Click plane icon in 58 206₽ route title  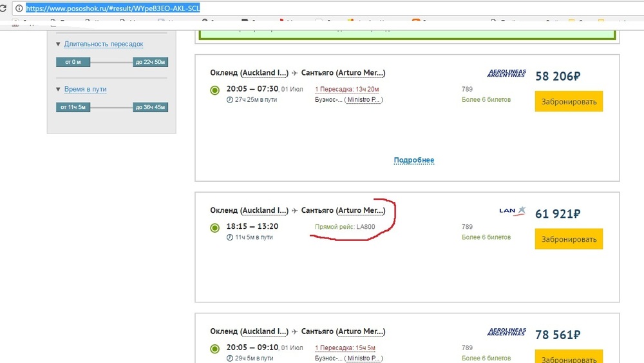(295, 73)
